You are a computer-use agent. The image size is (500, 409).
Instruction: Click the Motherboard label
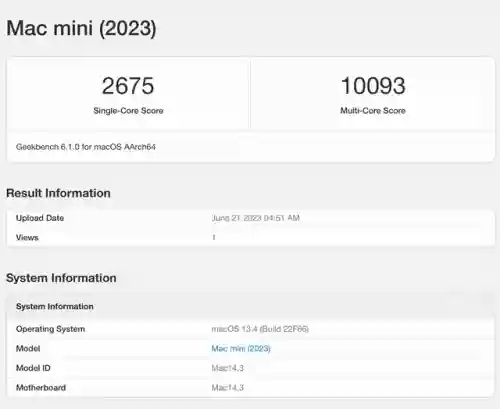point(41,388)
